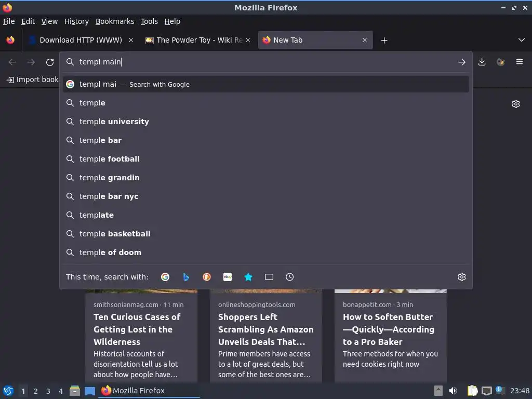Click the show desktop taskbar icon
This screenshot has height=399, width=532.
90,391
